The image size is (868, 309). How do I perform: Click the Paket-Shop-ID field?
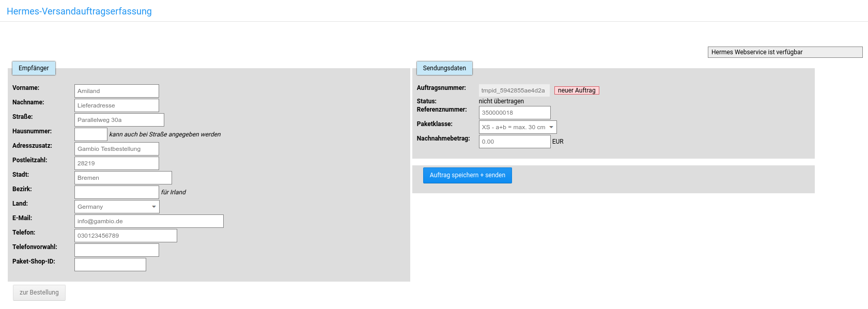click(110, 265)
